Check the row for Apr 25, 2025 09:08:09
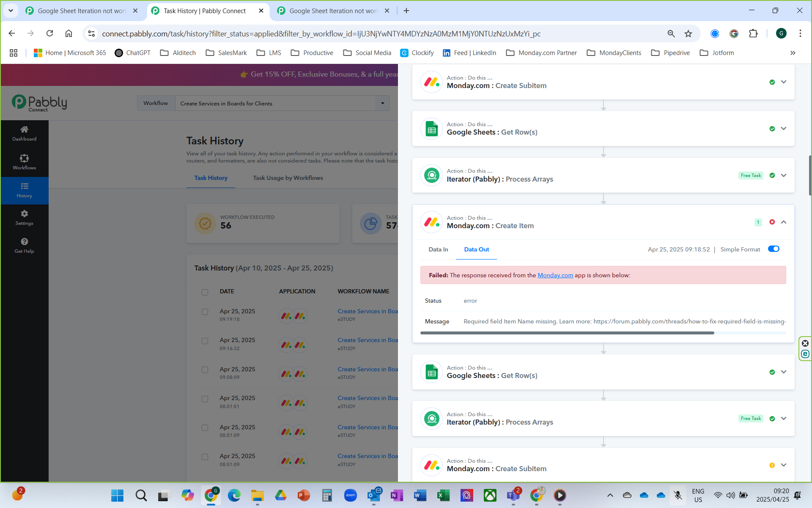The height and width of the screenshot is (508, 812). [205, 370]
